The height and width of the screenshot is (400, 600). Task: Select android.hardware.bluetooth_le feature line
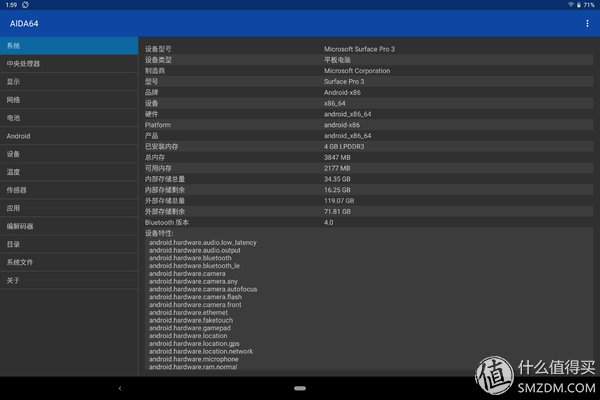click(x=194, y=266)
